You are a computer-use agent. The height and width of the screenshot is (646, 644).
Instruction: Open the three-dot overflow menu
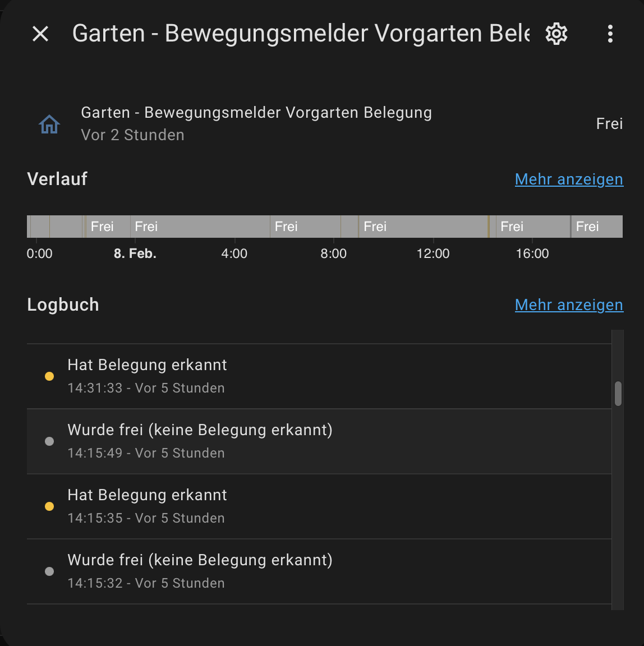point(610,34)
